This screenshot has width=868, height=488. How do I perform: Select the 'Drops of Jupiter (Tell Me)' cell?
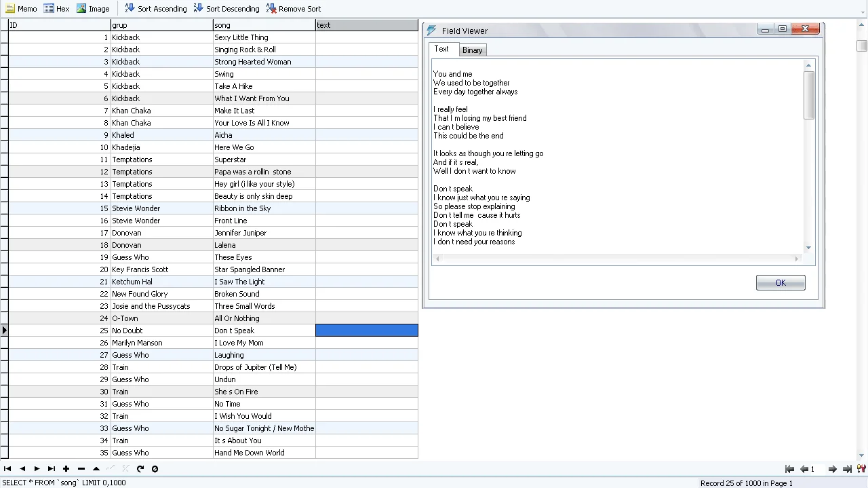(x=264, y=367)
